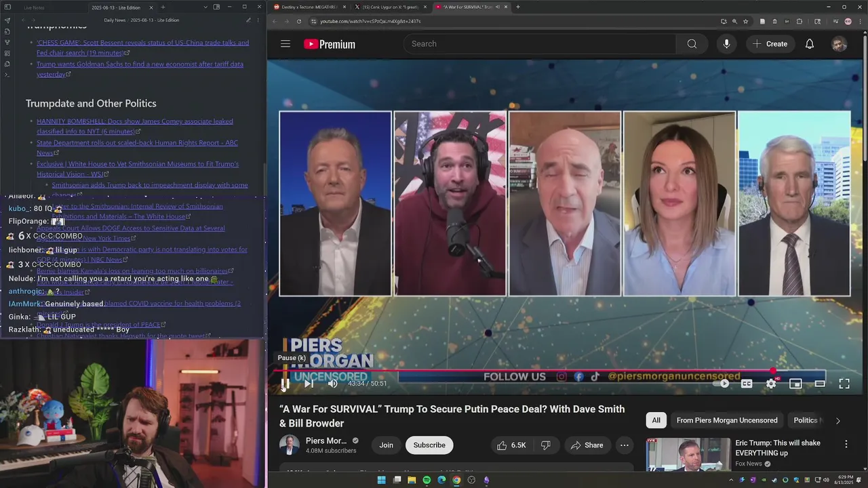Toggle closed captions on the video
The height and width of the screenshot is (488, 868).
747,384
